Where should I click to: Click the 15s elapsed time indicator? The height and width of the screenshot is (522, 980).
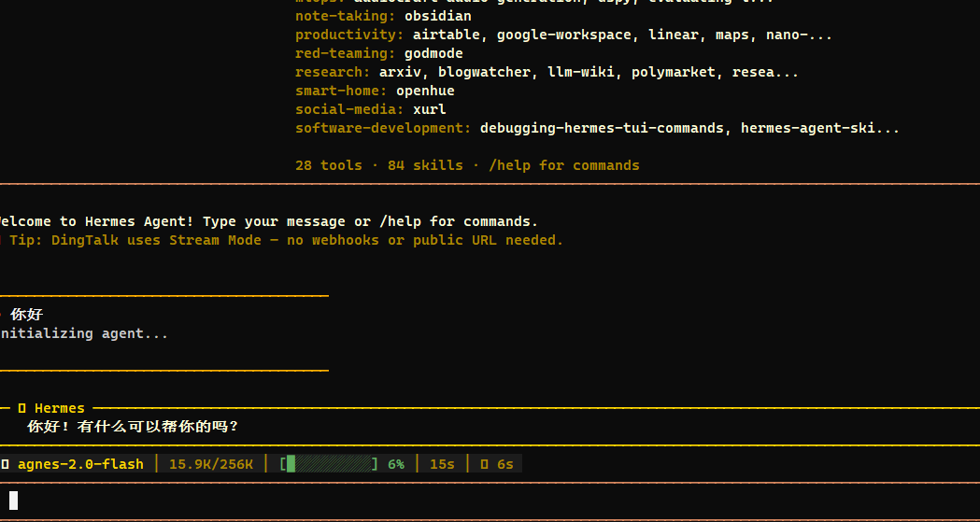click(x=443, y=464)
